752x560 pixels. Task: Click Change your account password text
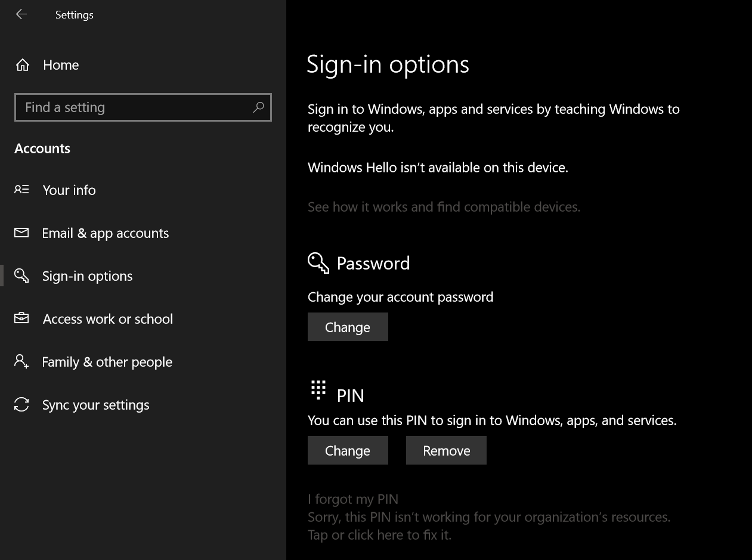click(401, 297)
